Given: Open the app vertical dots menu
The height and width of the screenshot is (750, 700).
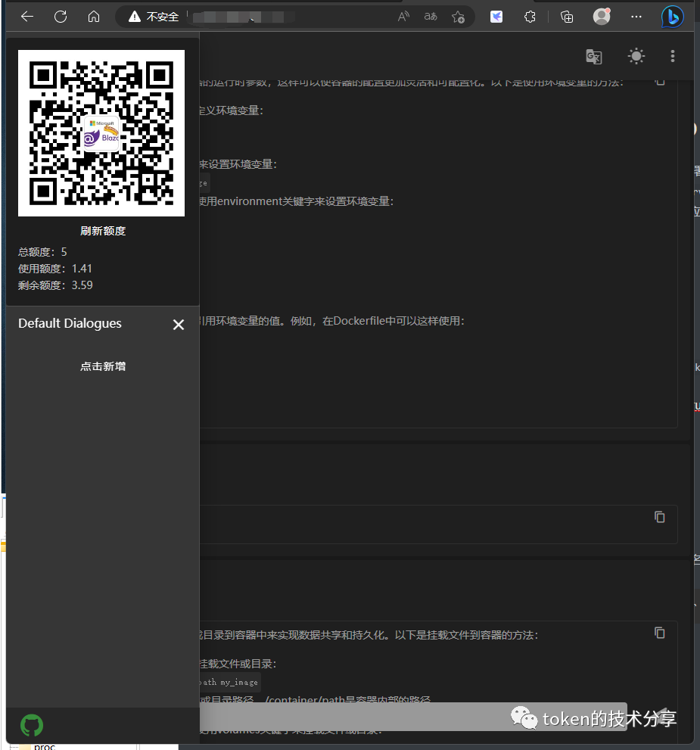Looking at the screenshot, I should click(672, 57).
